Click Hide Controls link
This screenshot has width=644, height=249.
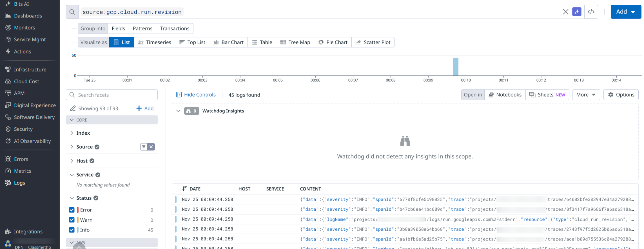(196, 95)
